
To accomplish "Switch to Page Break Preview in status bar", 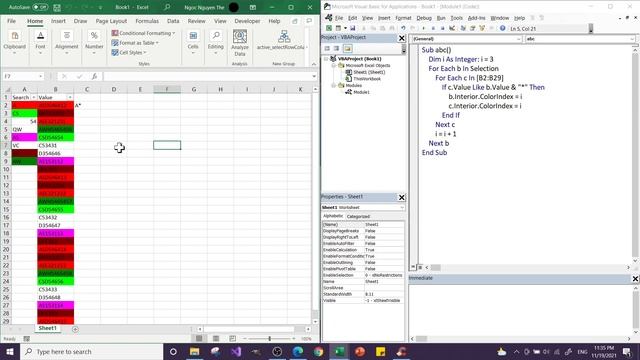I will click(232, 338).
